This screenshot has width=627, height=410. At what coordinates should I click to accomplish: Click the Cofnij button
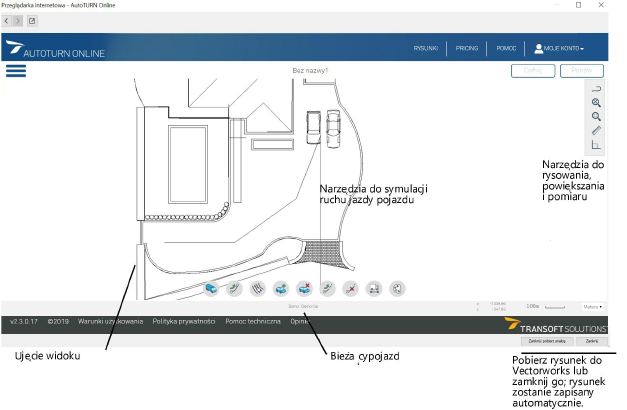click(533, 71)
